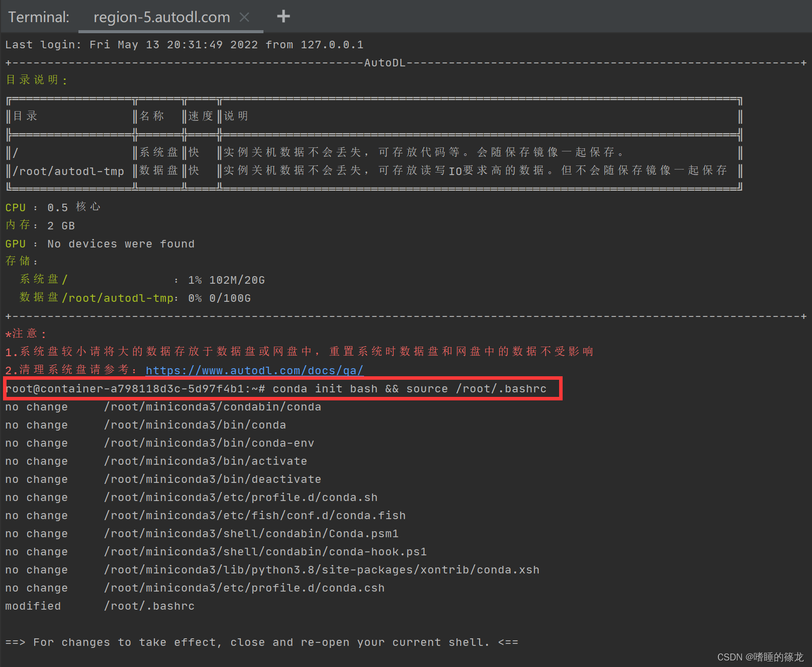Screen dimensions: 812x667
Task: Click the '0% 0/100G' storage value
Action: [219, 298]
